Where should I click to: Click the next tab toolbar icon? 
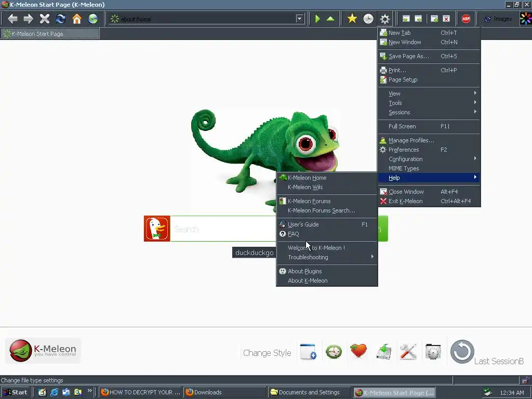(x=419, y=19)
